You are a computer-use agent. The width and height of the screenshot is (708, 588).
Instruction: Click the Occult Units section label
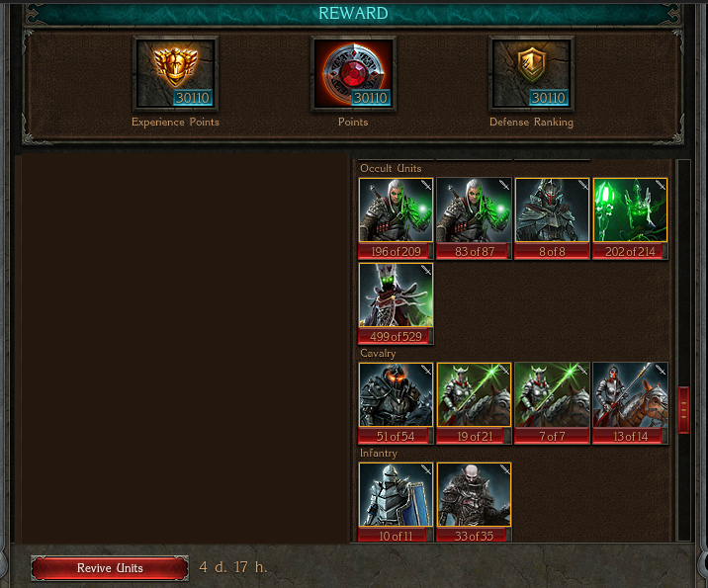(x=391, y=168)
